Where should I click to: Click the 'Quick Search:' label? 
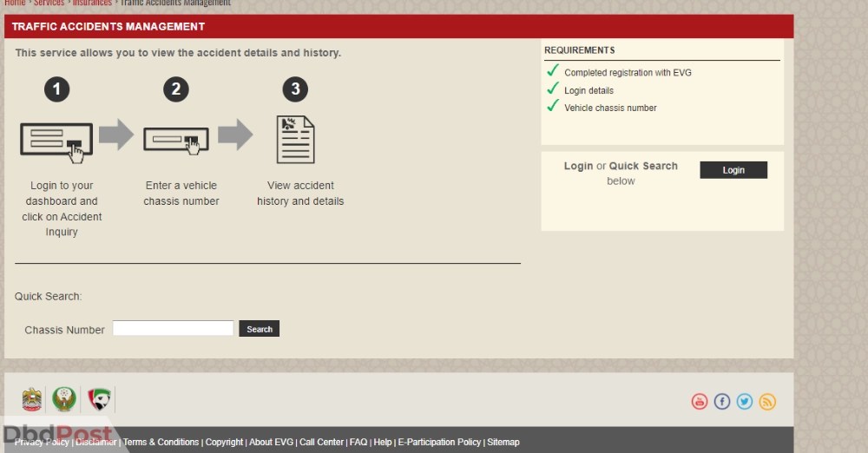coord(48,296)
